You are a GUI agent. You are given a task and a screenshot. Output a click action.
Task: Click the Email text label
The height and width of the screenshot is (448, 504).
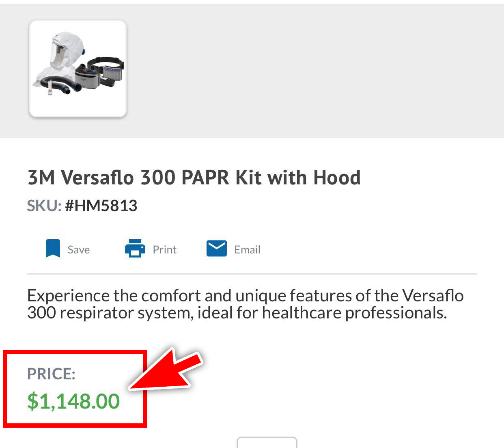(247, 249)
